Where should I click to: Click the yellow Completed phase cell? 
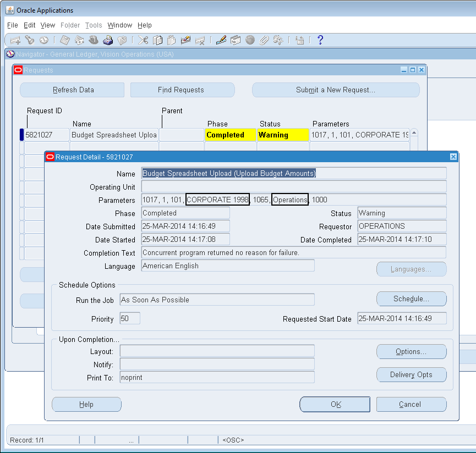click(230, 135)
